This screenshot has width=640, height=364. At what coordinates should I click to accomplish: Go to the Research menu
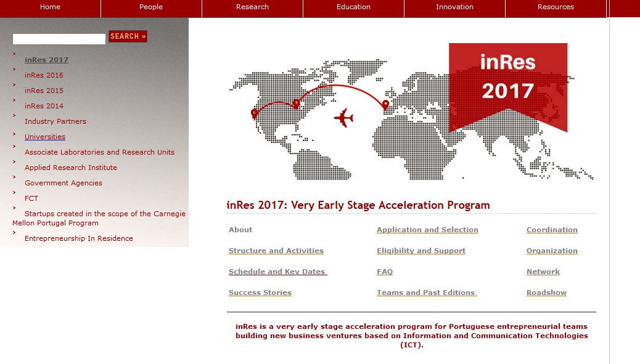tap(252, 7)
